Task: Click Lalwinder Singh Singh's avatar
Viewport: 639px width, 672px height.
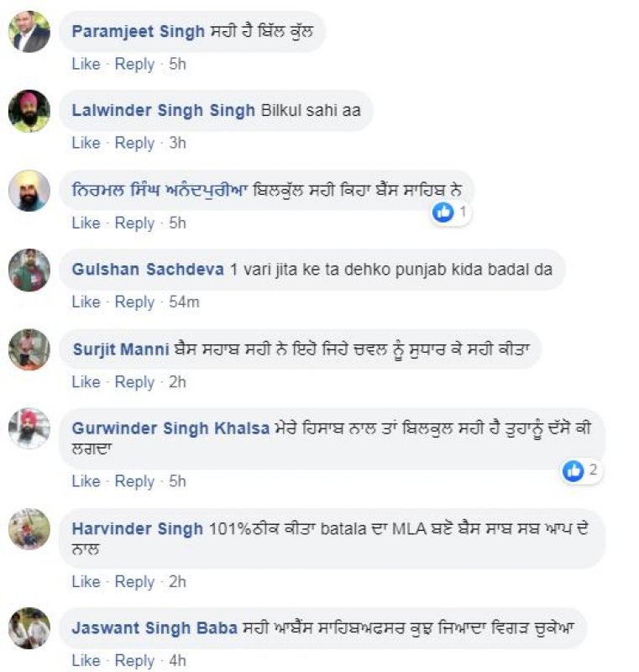Action: click(29, 111)
